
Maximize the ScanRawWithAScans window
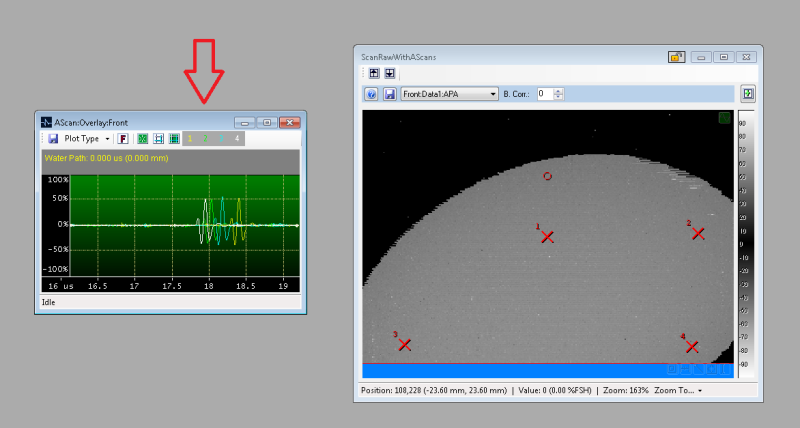click(x=723, y=57)
